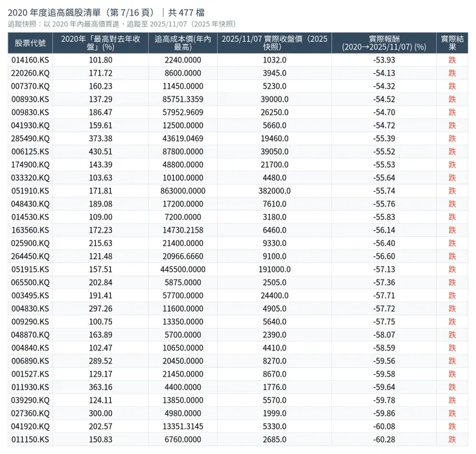Click the 追高成本價(年內最高) column header
The width and height of the screenshot is (476, 454).
coord(183,43)
